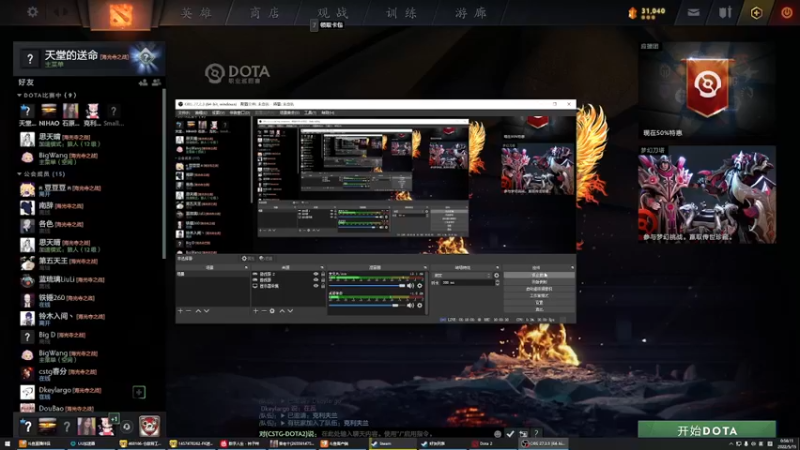The width and height of the screenshot is (800, 450).
Task: Click green plus icon beside Dkeylargo
Action: (x=139, y=392)
